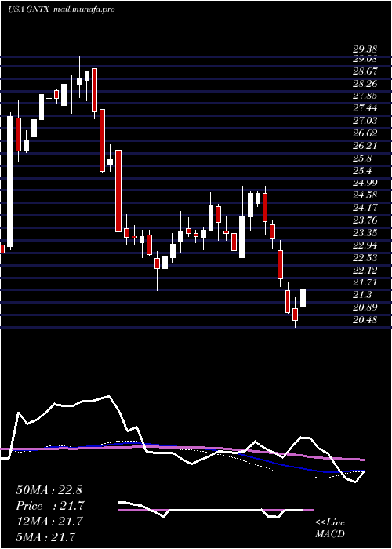
Task: Click the tall white candlestick at chart start
Action: click(10, 182)
